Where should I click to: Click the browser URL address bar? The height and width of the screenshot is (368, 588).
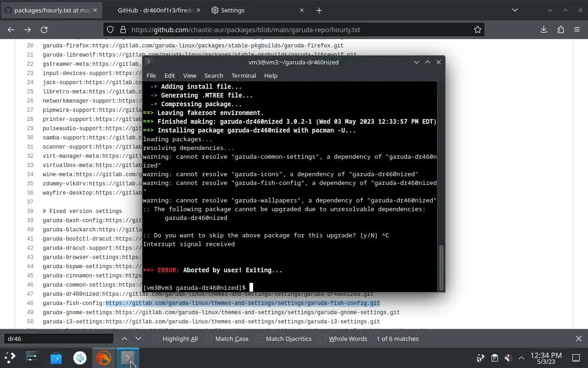pyautogui.click(x=294, y=29)
